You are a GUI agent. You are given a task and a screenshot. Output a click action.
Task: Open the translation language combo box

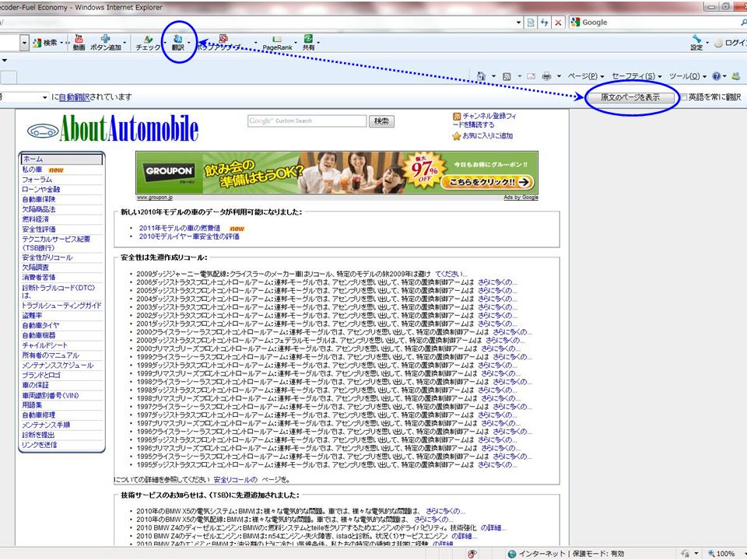coord(24,97)
